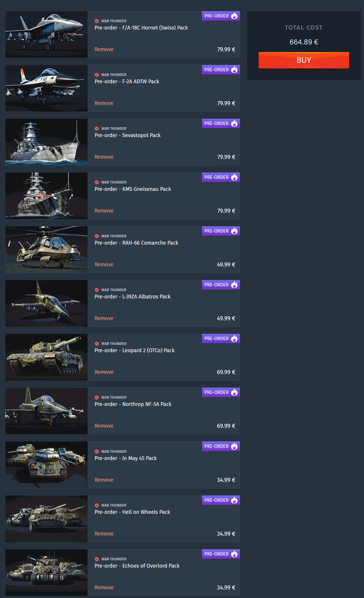Image resolution: width=364 pixels, height=598 pixels.
Task: Remove the Sevastopol Pack item
Action: click(x=104, y=157)
